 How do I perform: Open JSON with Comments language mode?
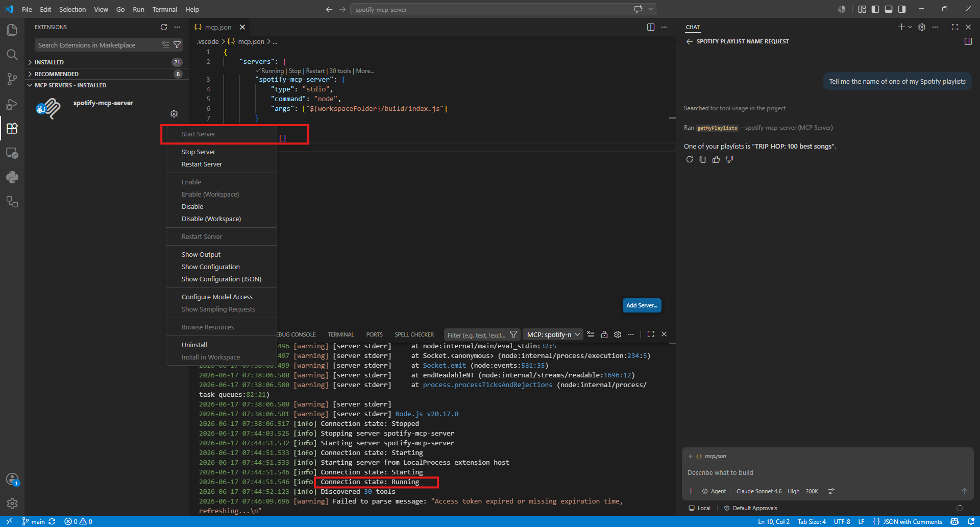pos(913,521)
